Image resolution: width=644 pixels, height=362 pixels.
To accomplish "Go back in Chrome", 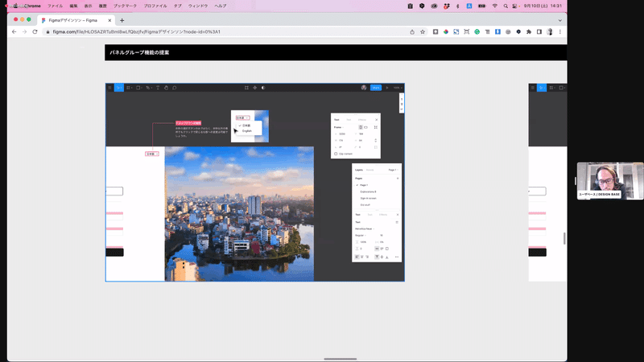I will (x=14, y=31).
